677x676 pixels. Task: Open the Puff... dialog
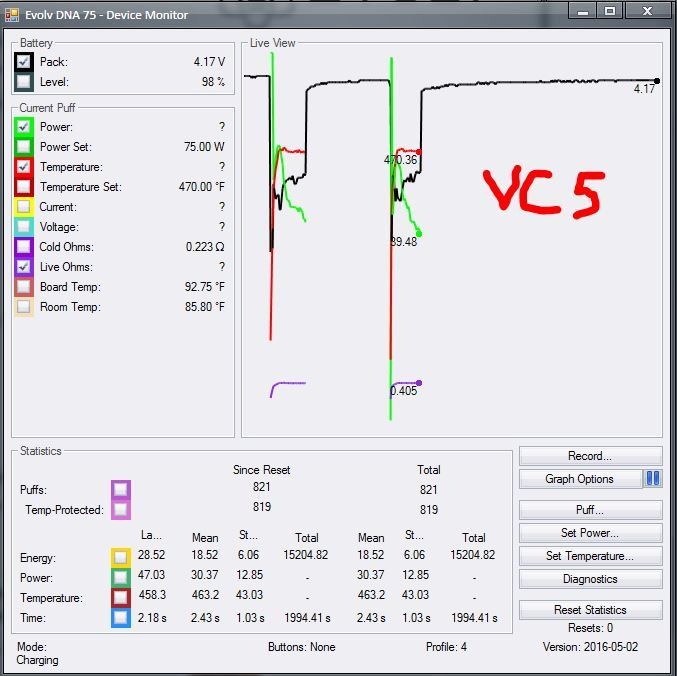590,510
